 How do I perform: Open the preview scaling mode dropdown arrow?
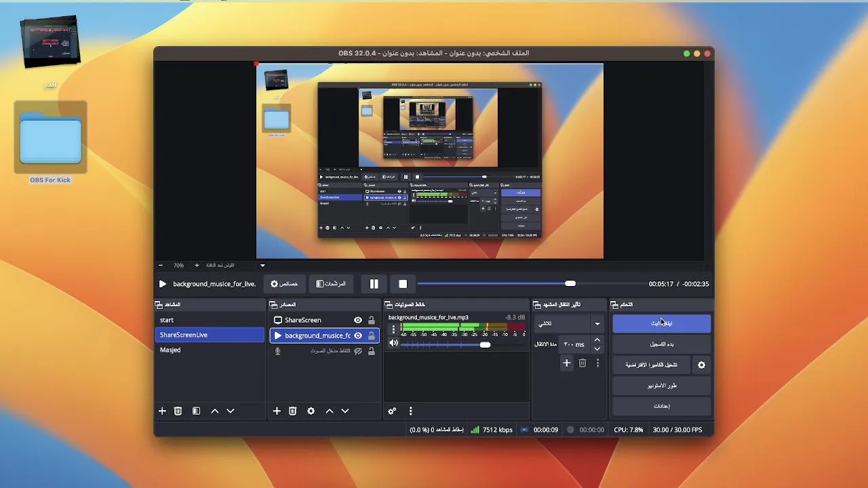coord(262,266)
